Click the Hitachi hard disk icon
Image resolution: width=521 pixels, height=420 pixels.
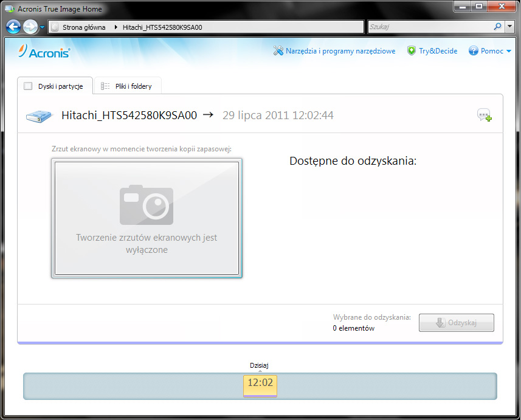pos(39,116)
